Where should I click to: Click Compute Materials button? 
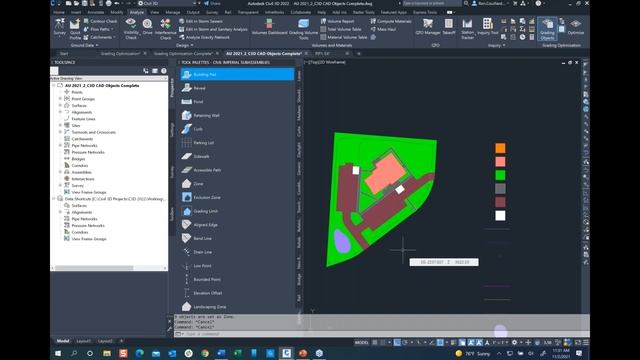point(391,21)
